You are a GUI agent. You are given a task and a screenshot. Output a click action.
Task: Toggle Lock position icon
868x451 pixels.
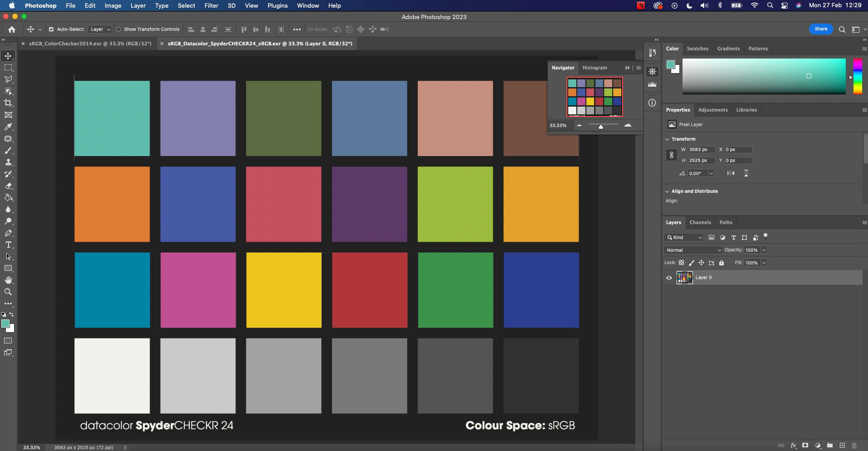coord(701,263)
